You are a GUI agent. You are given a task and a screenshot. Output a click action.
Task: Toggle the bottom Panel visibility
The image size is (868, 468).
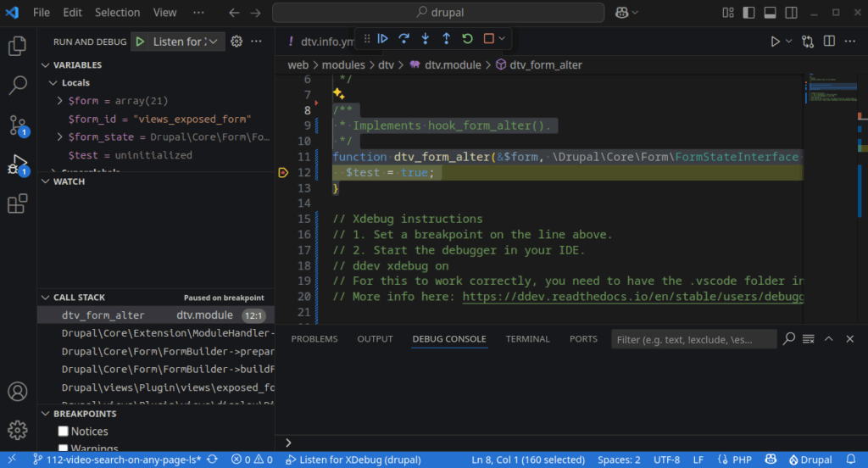click(x=770, y=12)
